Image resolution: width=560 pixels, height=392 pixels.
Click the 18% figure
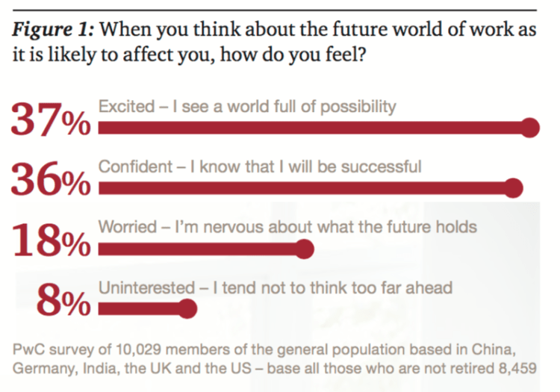(x=51, y=242)
